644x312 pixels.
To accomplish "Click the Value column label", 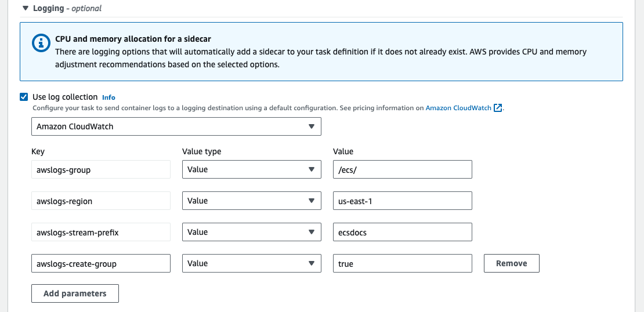I will 343,151.
